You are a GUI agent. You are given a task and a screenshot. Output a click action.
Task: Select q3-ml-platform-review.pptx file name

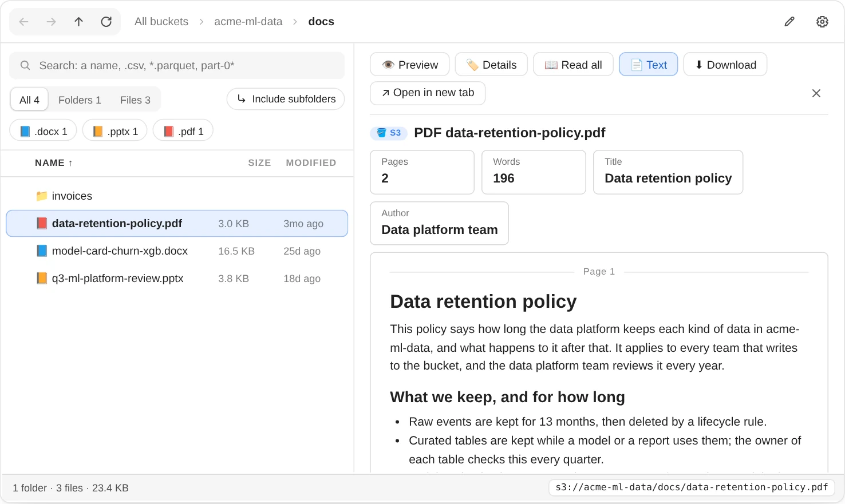point(117,279)
